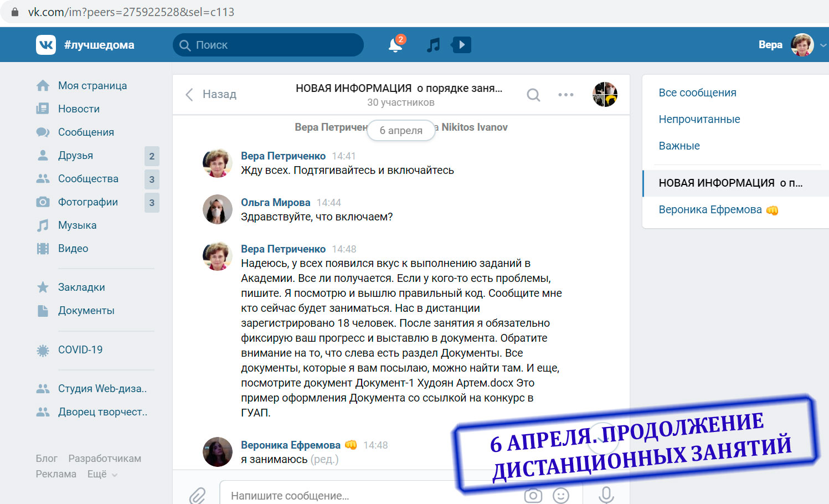Screen dimensions: 829x504
Task: Click Ольга Мирова sender name
Action: (x=275, y=202)
